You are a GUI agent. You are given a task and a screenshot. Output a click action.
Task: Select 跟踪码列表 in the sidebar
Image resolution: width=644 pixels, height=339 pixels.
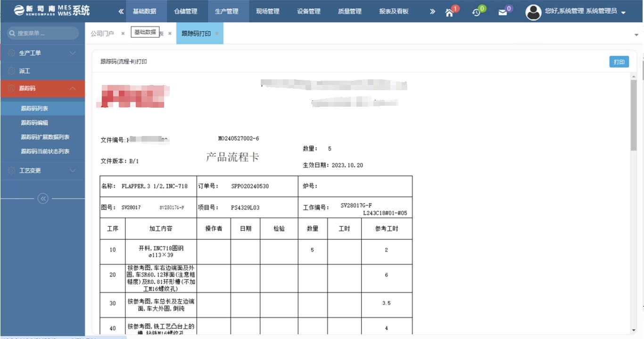(42, 108)
